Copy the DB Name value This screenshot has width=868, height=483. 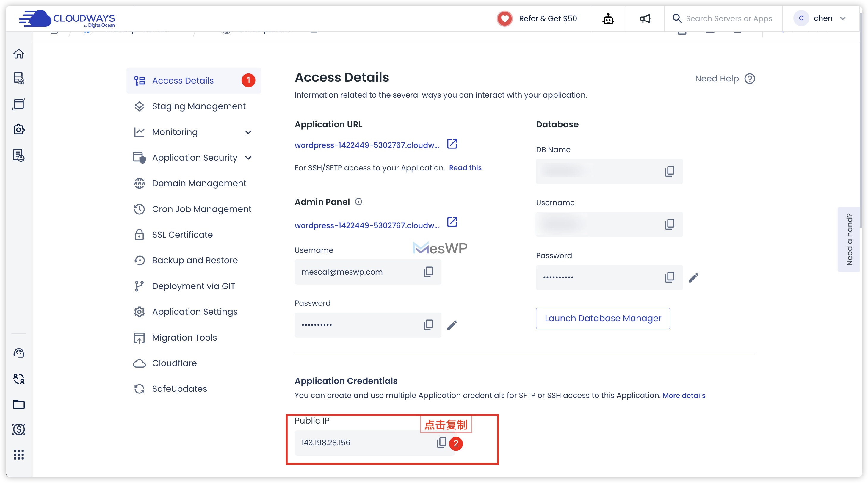tap(670, 171)
